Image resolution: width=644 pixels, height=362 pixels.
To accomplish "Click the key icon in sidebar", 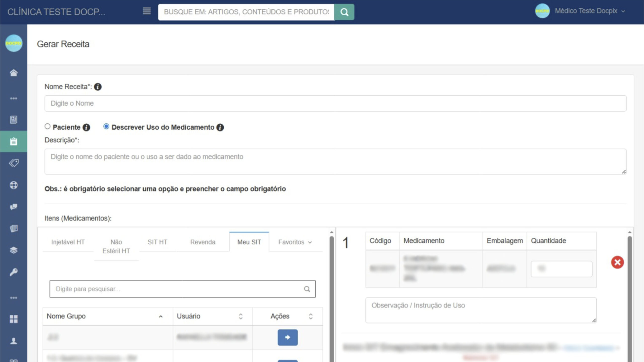I will 14,272.
